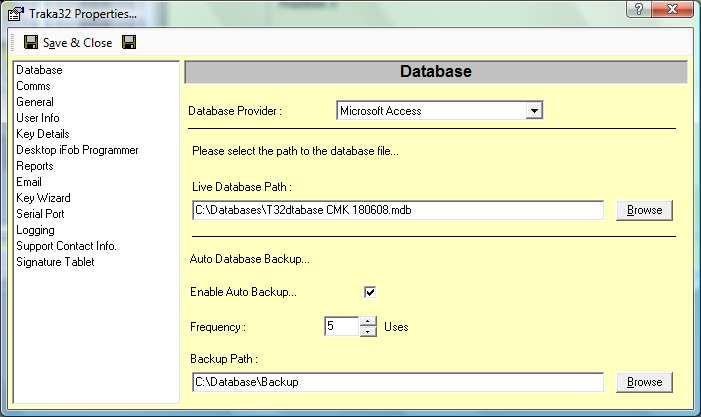The height and width of the screenshot is (417, 701).
Task: Click the Save & Close toolbar button
Action: pos(68,42)
